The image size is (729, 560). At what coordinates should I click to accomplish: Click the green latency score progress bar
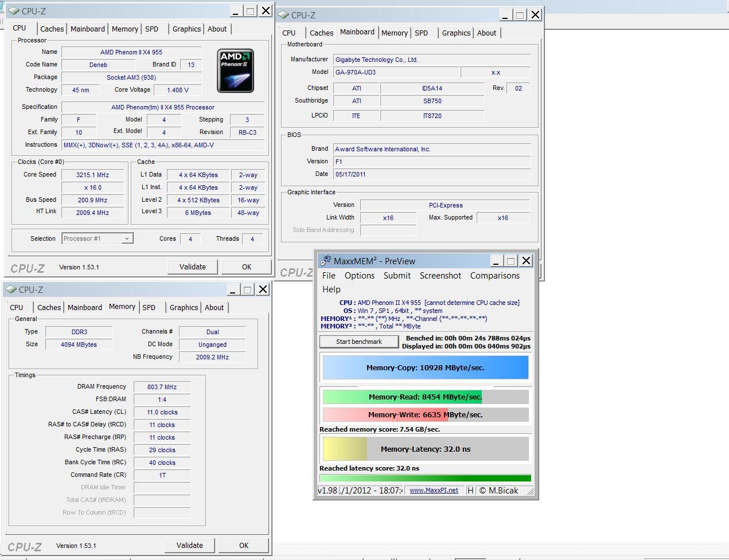425,478
